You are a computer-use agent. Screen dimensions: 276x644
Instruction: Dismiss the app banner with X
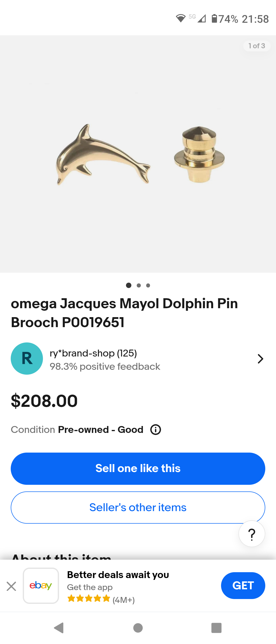click(11, 586)
